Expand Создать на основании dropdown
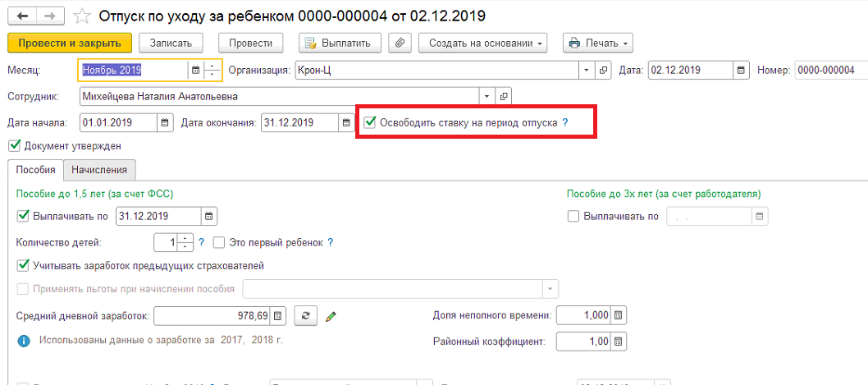Viewport: 868px width, 385px height. pyautogui.click(x=482, y=43)
